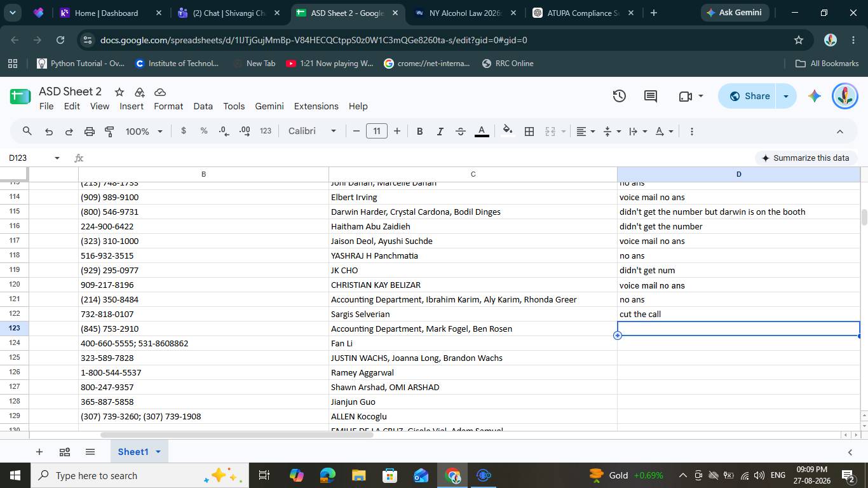The height and width of the screenshot is (488, 868).
Task: Toggle bold formatting
Action: click(419, 132)
